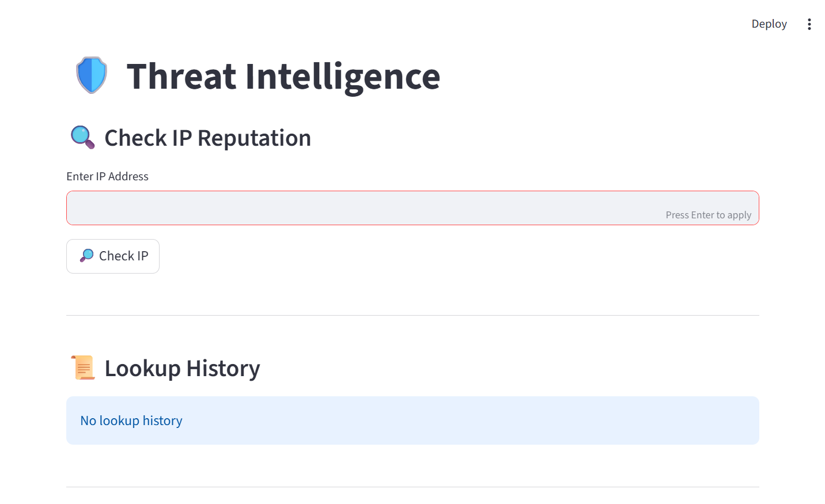Click the word Intelligence in the title
Screen dimensions: 825x504
click(x=342, y=76)
